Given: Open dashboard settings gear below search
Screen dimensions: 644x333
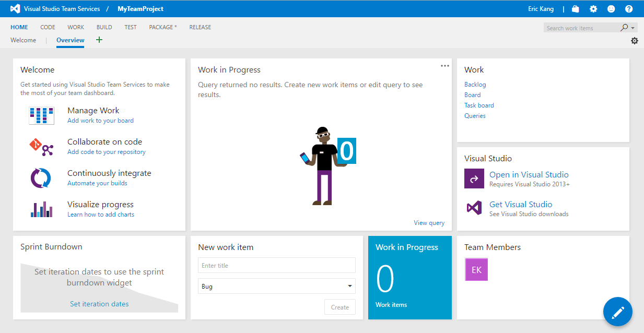Looking at the screenshot, I should pyautogui.click(x=635, y=41).
